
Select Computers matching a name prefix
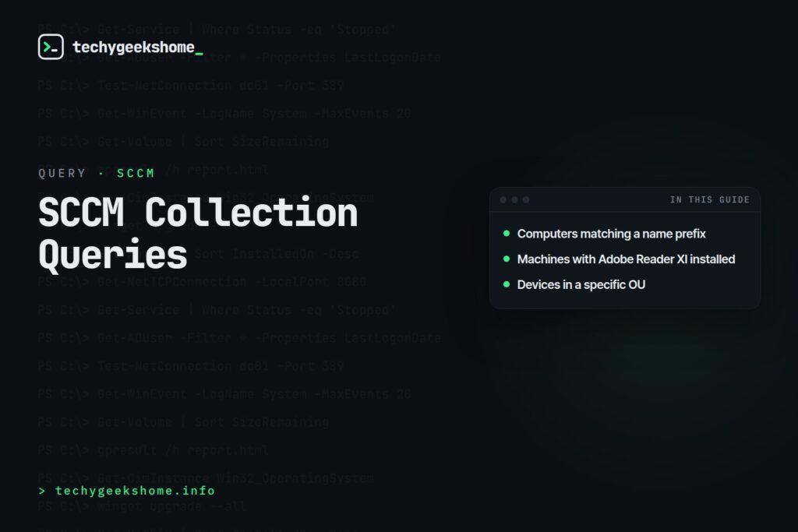611,234
